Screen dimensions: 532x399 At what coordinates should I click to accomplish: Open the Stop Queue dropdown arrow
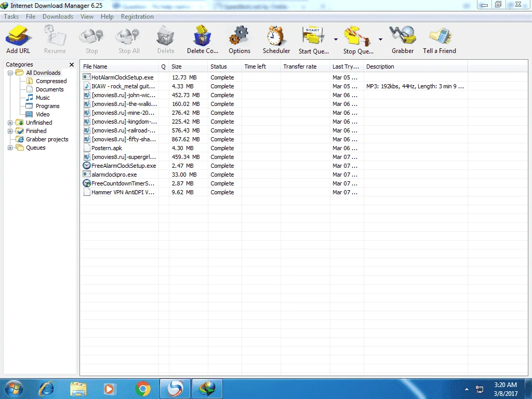coord(380,39)
